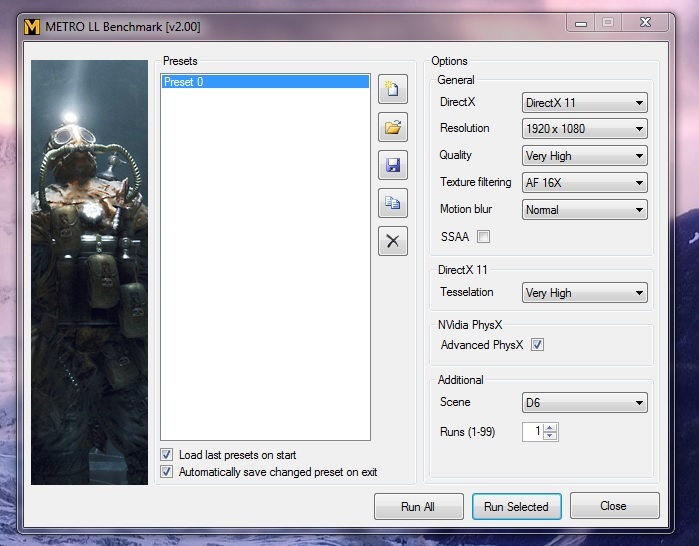Click the new preset icon

(x=393, y=90)
